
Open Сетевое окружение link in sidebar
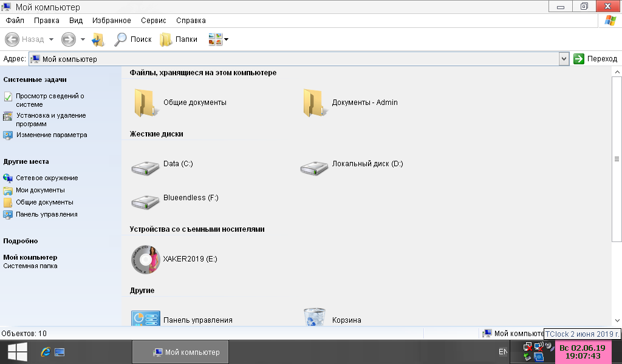click(47, 178)
